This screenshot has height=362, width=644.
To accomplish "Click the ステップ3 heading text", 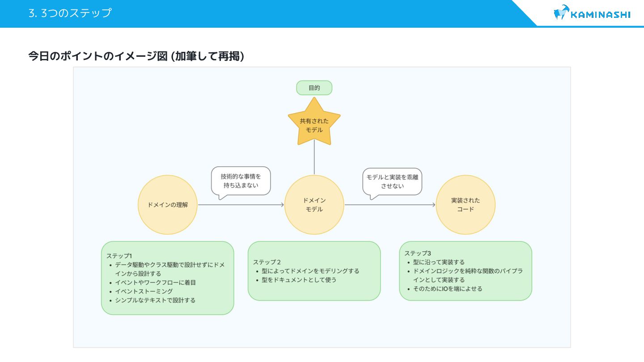I will [418, 253].
